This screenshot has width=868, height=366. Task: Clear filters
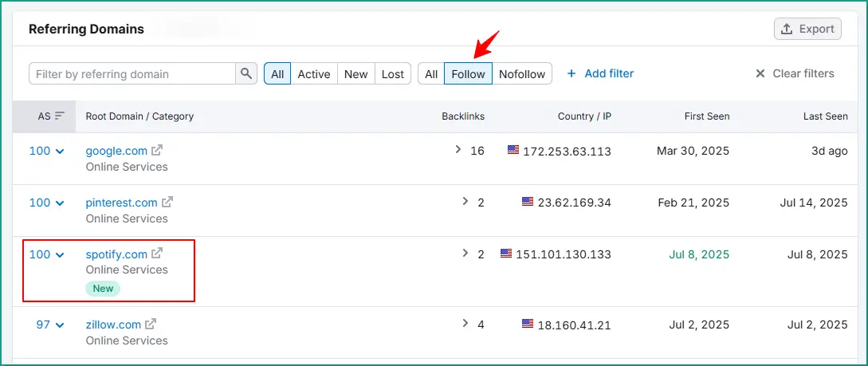pos(795,73)
